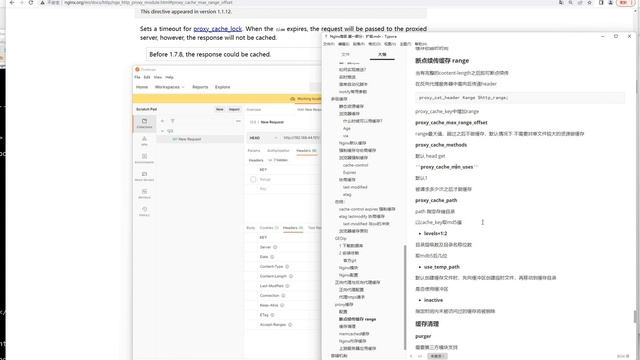The height and width of the screenshot is (360, 640).
Task: Click the info icon beside Date response header
Action: 272,257
